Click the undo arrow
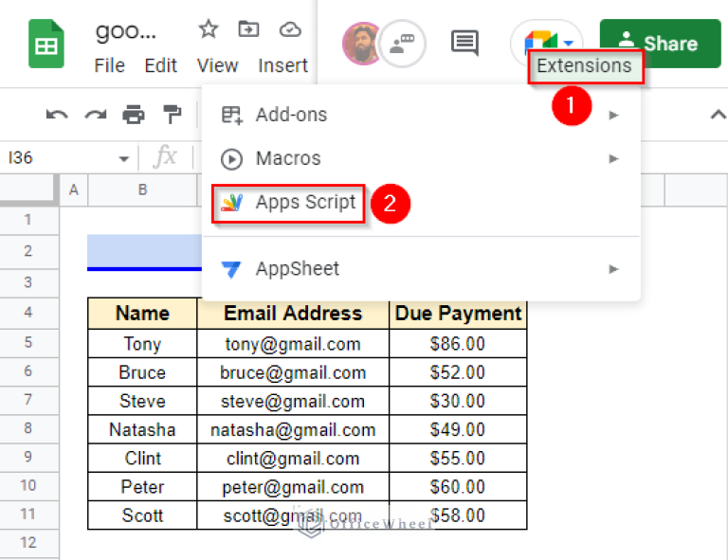728x560 pixels. click(57, 115)
